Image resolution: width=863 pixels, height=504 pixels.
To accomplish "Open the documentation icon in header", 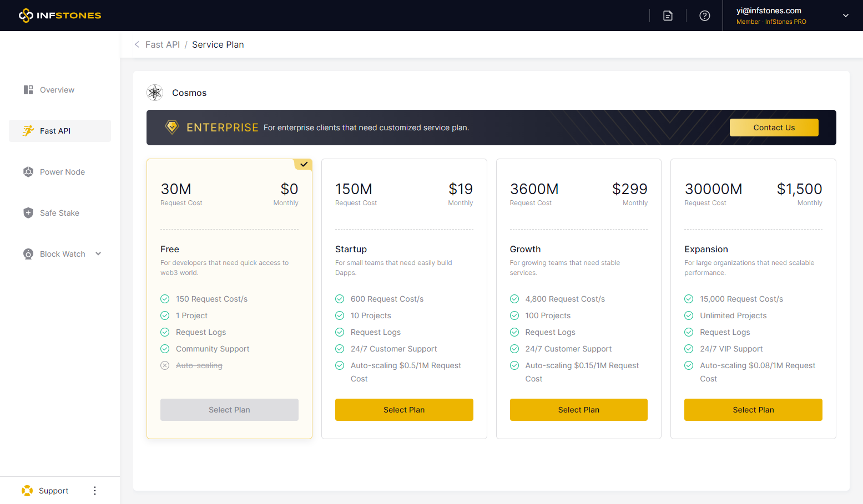I will click(668, 16).
